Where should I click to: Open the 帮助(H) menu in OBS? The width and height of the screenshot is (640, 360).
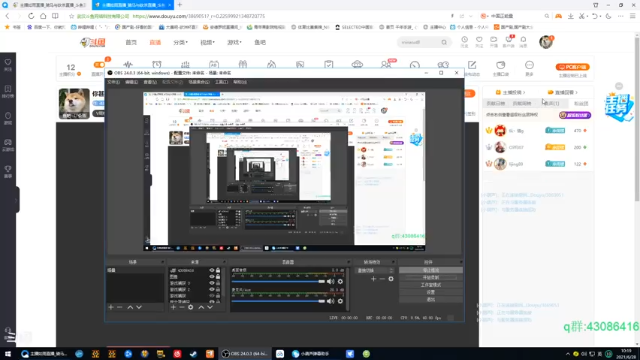pos(240,82)
